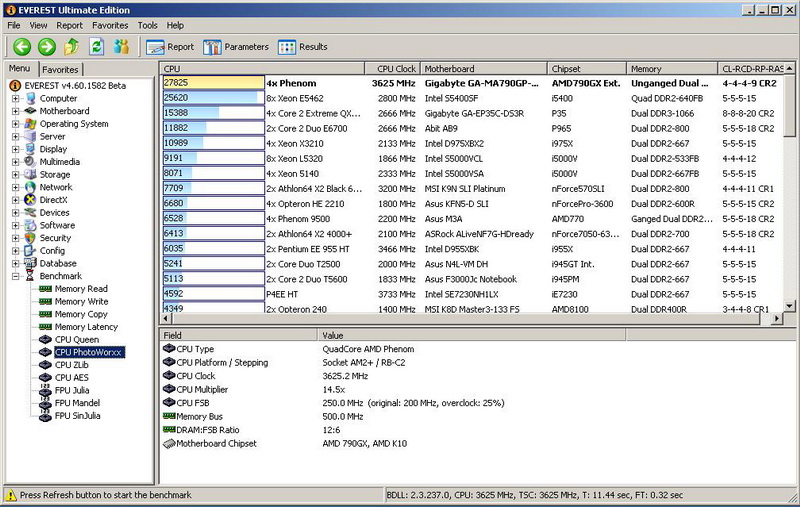Select the CPU AES benchmark
The width and height of the screenshot is (800, 507).
tap(71, 377)
